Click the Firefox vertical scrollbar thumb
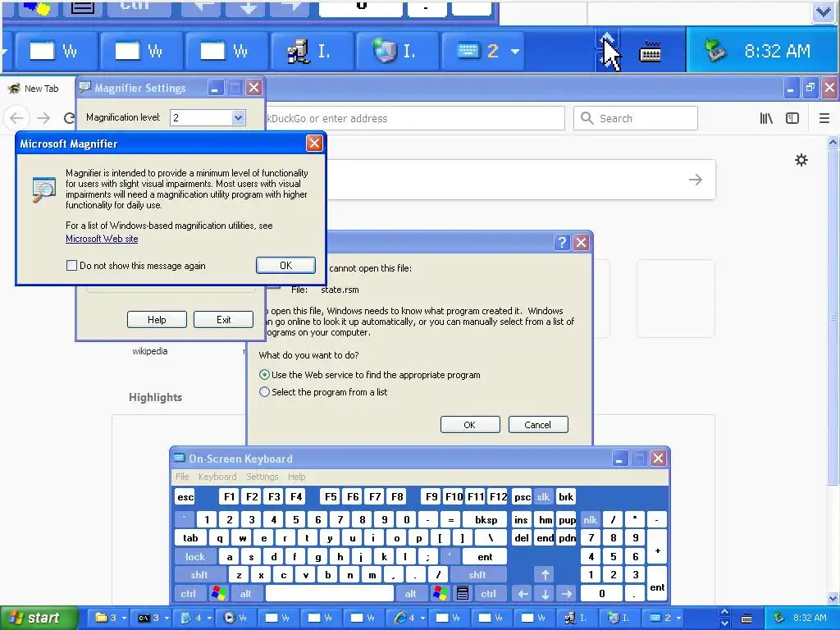The height and width of the screenshot is (630, 840). (x=833, y=318)
